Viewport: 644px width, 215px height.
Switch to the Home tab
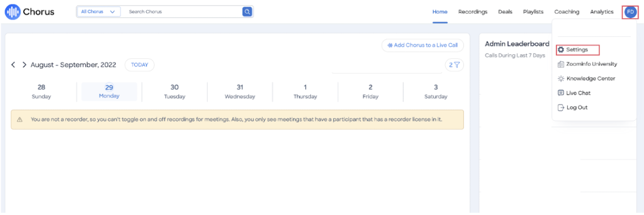[x=440, y=12]
